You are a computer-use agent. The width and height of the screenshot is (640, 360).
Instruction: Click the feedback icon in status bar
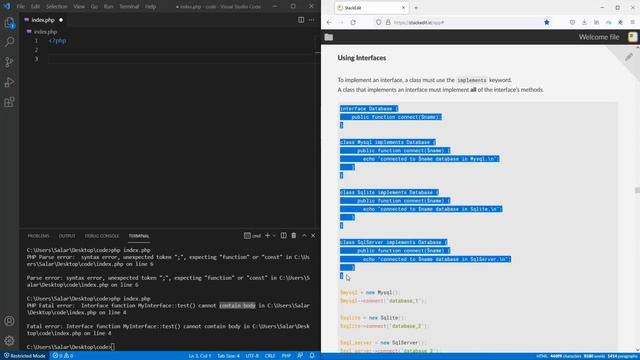coord(300,356)
